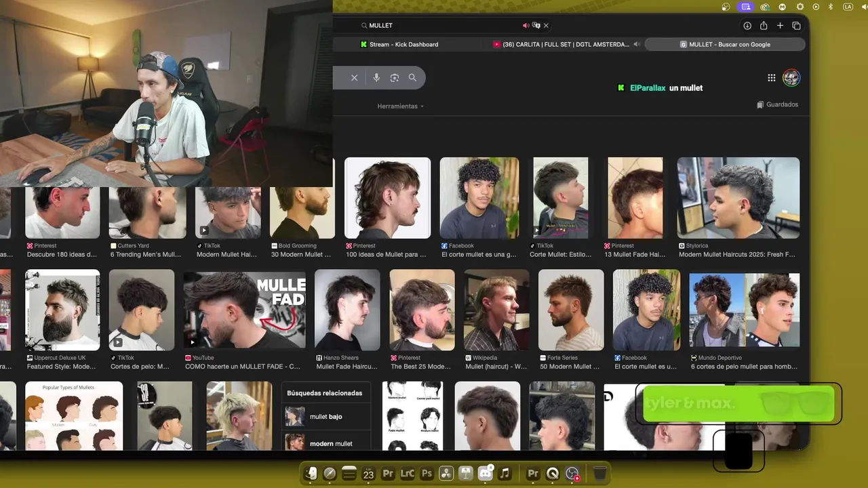
Task: Open OBS recording icon in Dock
Action: click(x=572, y=474)
